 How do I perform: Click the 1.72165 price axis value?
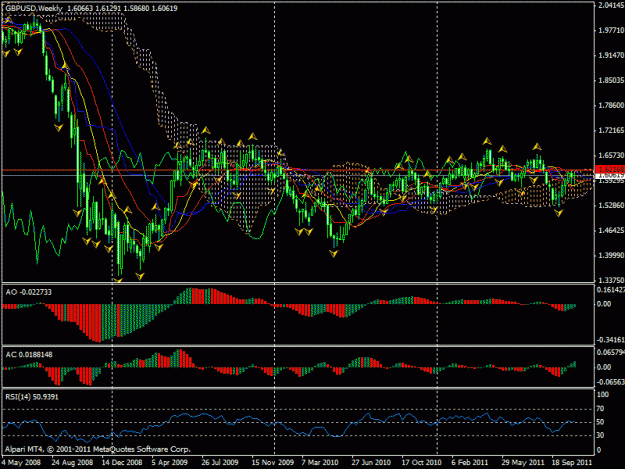coord(611,130)
